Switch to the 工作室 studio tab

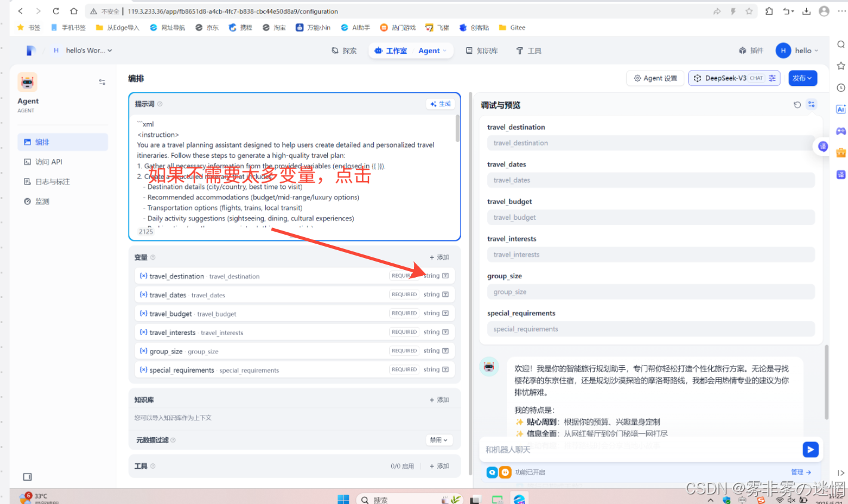391,51
